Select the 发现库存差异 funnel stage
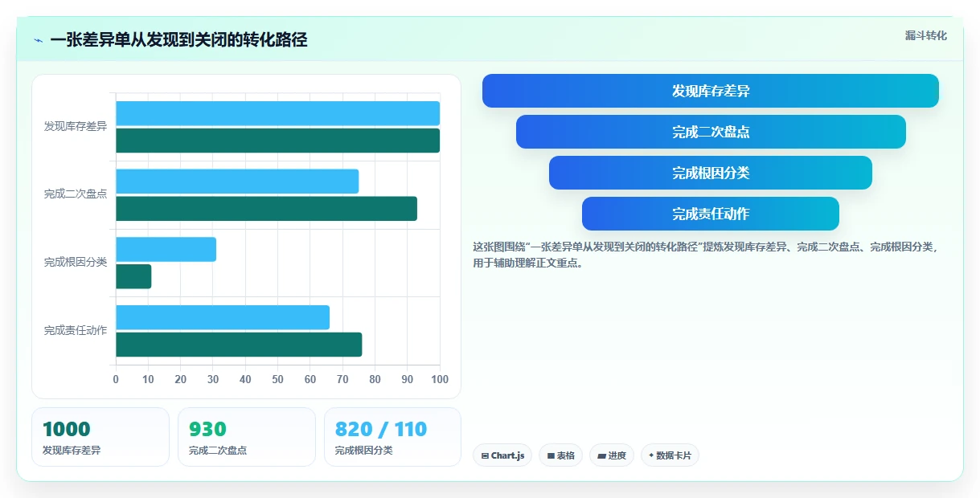This screenshot has height=498, width=980. 711,91
